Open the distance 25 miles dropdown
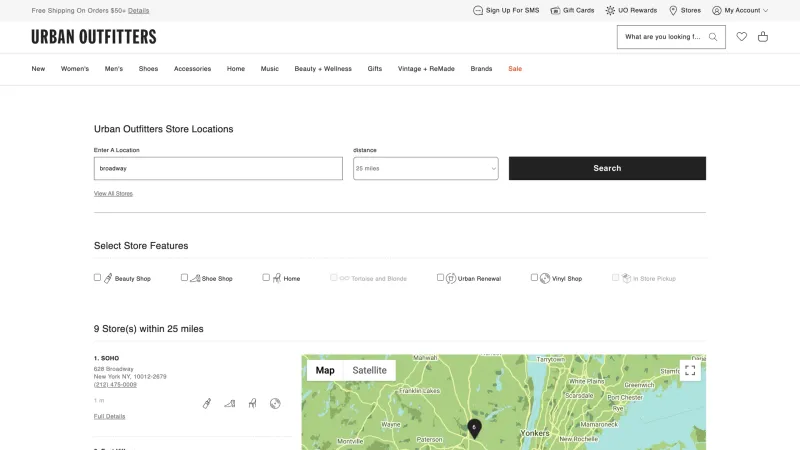The height and width of the screenshot is (450, 800). pyautogui.click(x=426, y=168)
